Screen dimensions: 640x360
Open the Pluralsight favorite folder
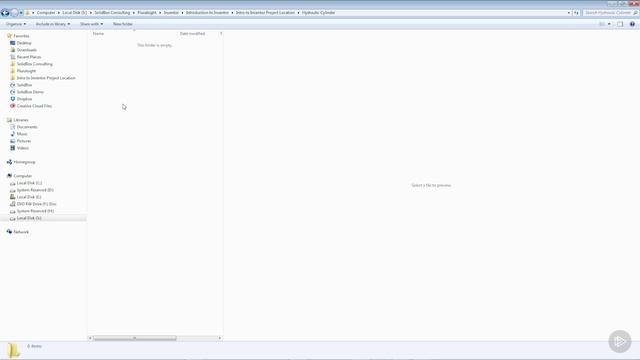[x=27, y=71]
